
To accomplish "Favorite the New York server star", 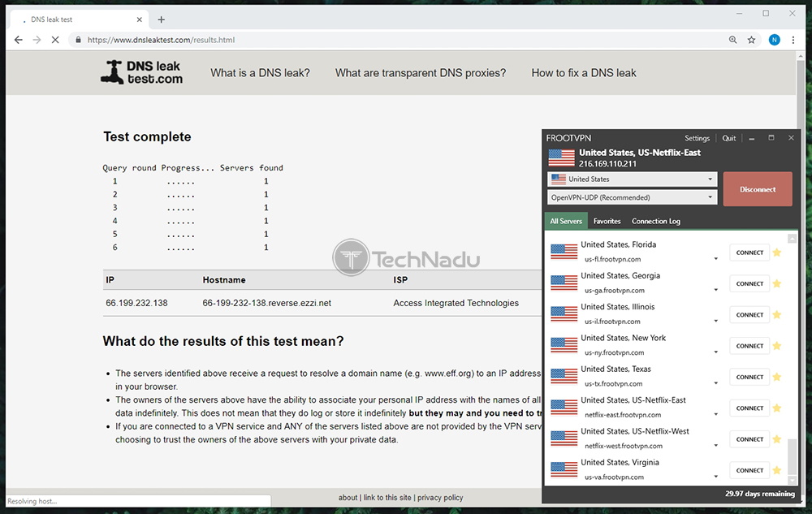I will pos(777,346).
